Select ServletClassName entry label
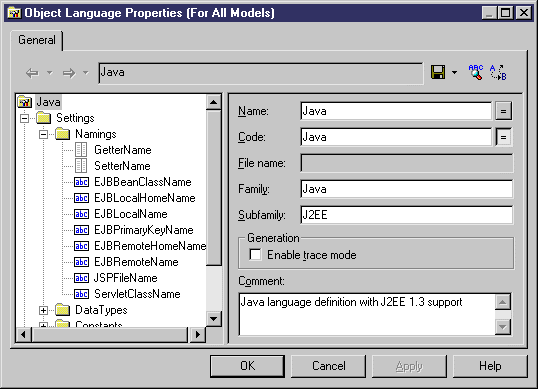Screen dimensions: 538x389 pyautogui.click(x=137, y=294)
